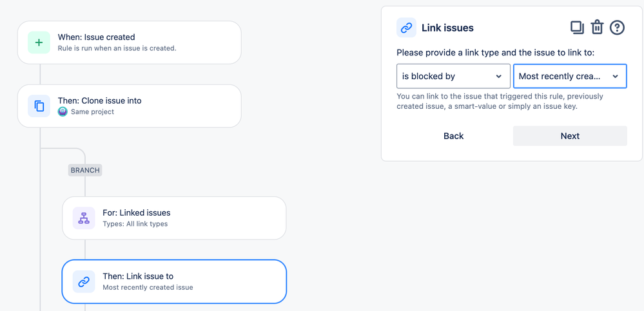Select the 'Then: Clone issue into' action
The width and height of the screenshot is (644, 311).
click(129, 106)
